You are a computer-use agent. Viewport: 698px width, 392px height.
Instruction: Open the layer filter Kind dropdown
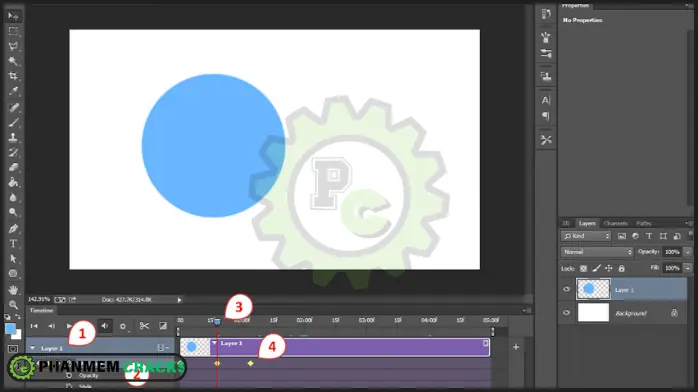(x=586, y=236)
